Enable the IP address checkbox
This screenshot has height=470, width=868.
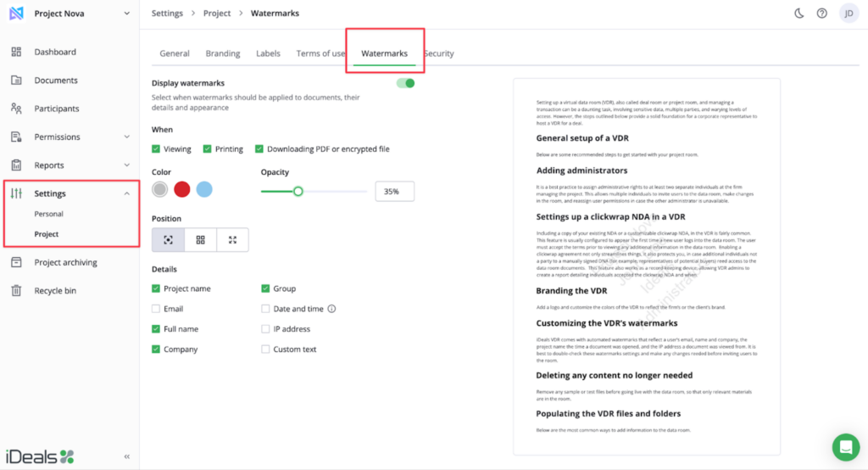[266, 329]
